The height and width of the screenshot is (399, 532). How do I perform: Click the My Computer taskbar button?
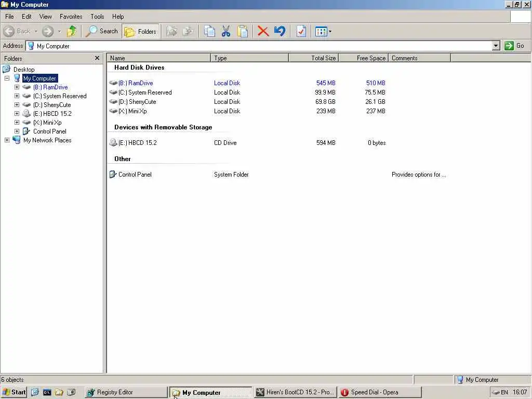click(x=211, y=392)
